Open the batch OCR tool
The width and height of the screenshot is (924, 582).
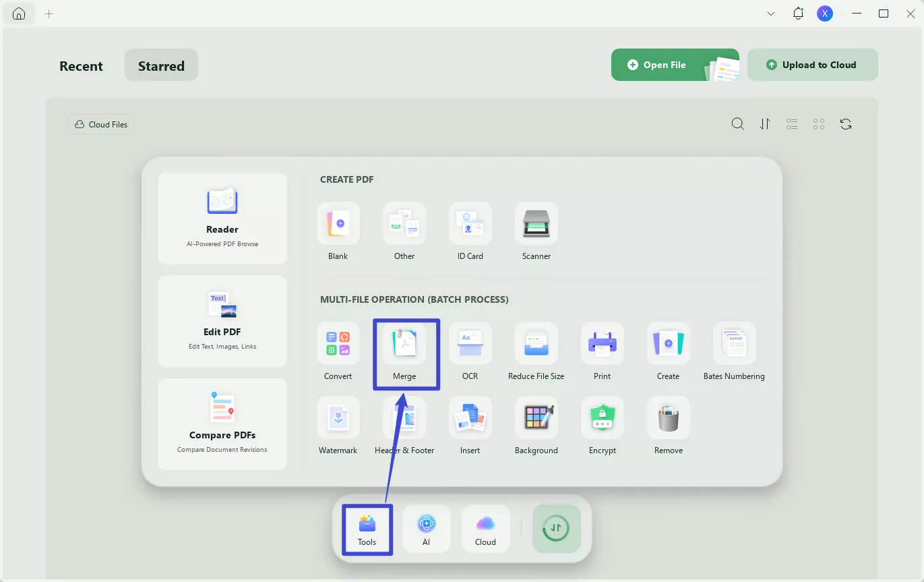click(470, 351)
